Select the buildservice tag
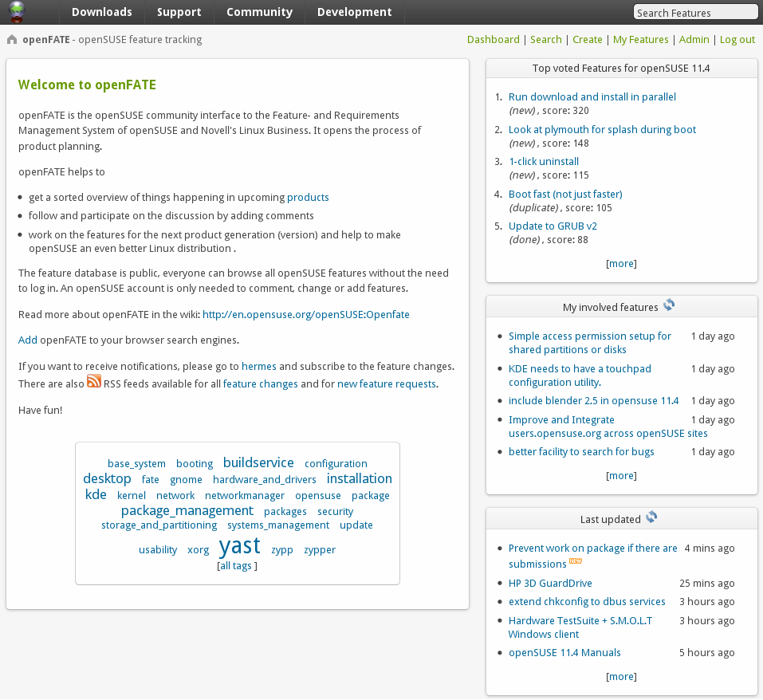 [258, 462]
